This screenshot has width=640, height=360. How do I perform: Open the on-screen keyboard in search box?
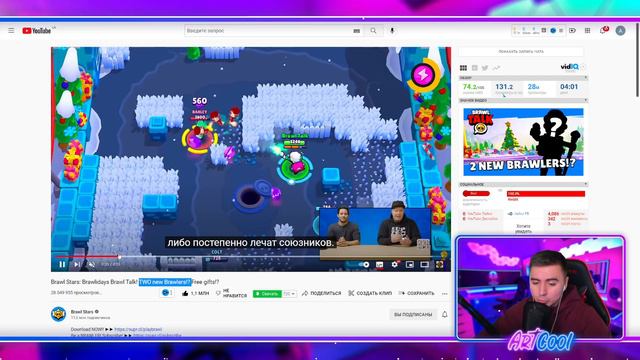point(357,31)
